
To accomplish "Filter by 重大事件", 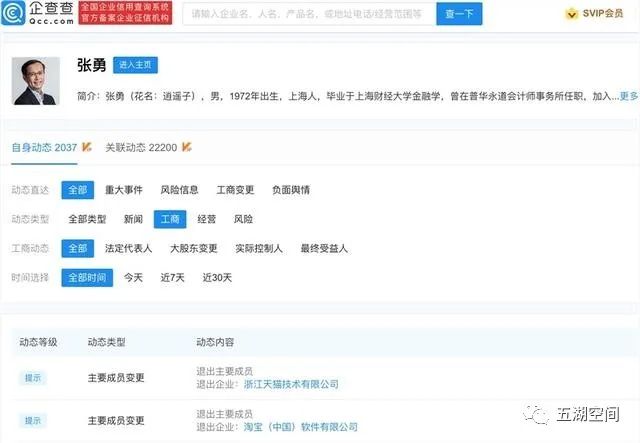I will click(x=124, y=190).
